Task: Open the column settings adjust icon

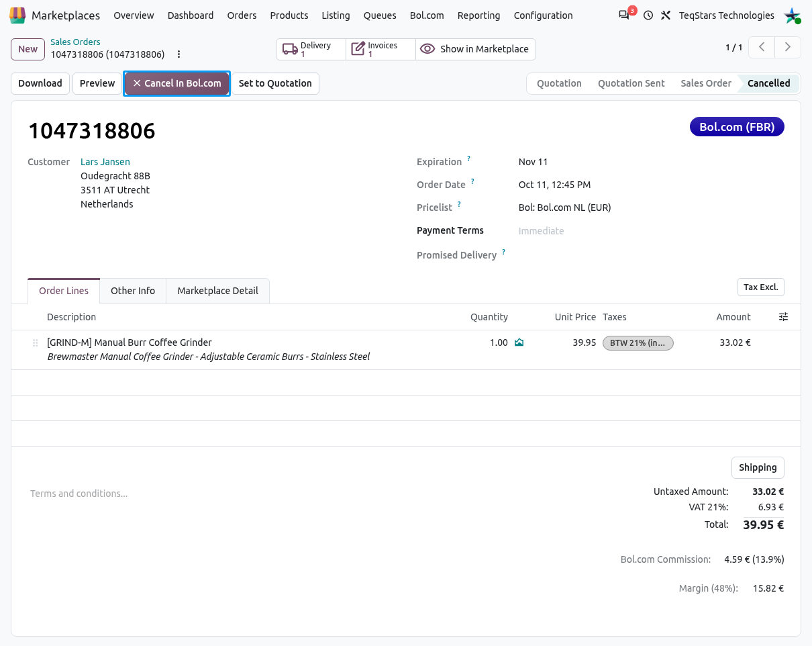Action: pos(783,317)
